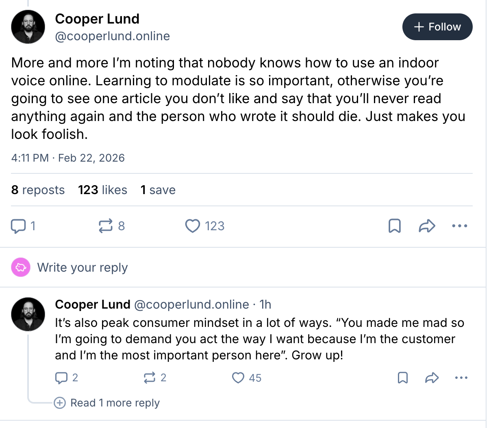Open the @cooperlund.online handle in post header

click(x=113, y=36)
